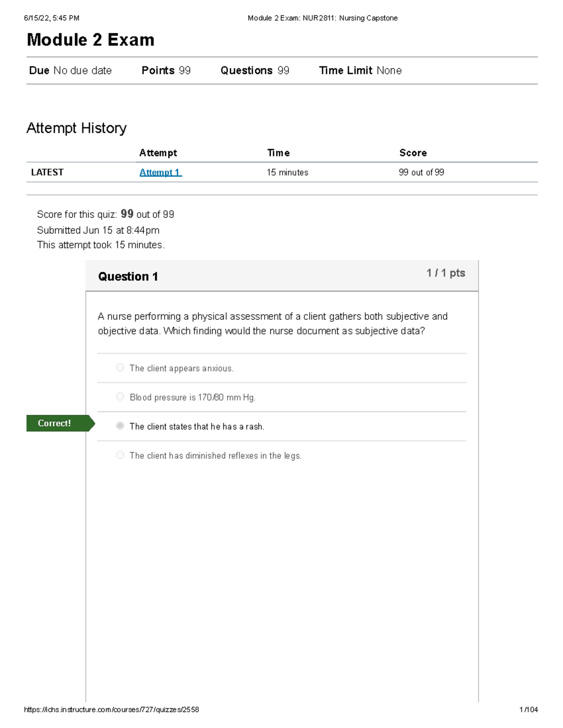Click the question text about subjective data
Screen dimensions: 563x728
[x=273, y=323]
